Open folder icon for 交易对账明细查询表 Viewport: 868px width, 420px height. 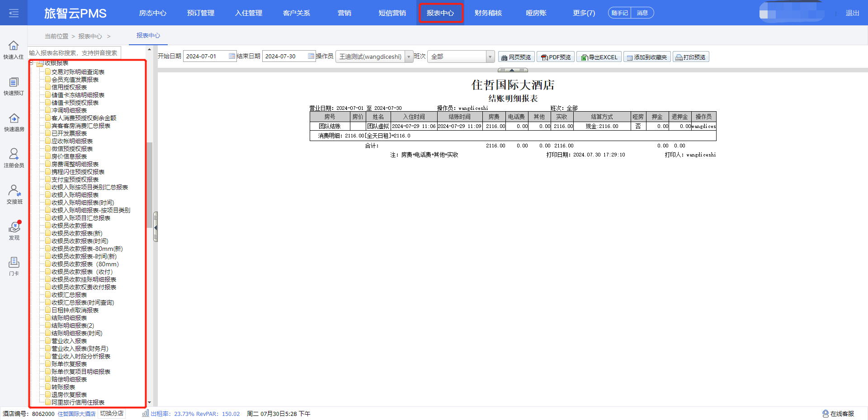coord(48,71)
